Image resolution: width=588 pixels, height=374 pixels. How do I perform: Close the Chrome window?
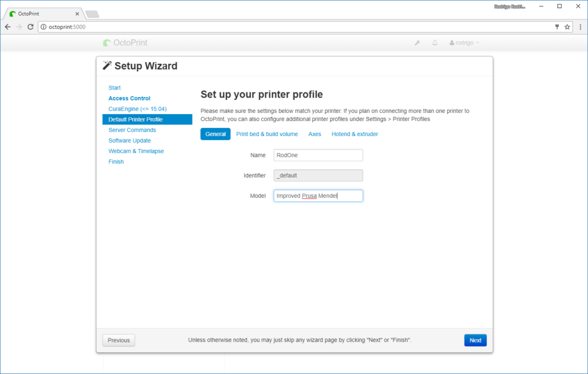[578, 6]
